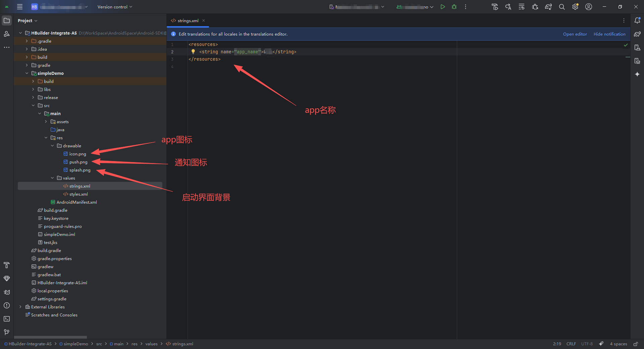This screenshot has width=644, height=349.
Task: Place cursor on </resources> line
Action: click(205, 59)
